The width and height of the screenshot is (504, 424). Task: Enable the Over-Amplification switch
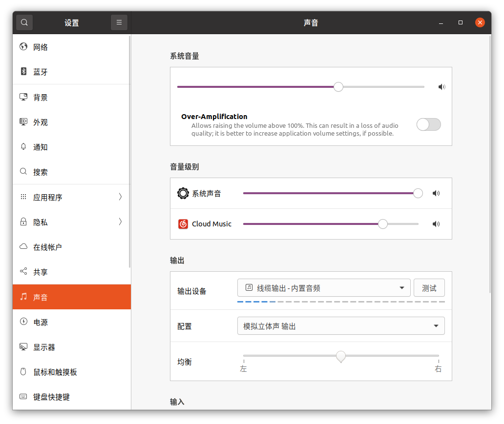pos(429,124)
